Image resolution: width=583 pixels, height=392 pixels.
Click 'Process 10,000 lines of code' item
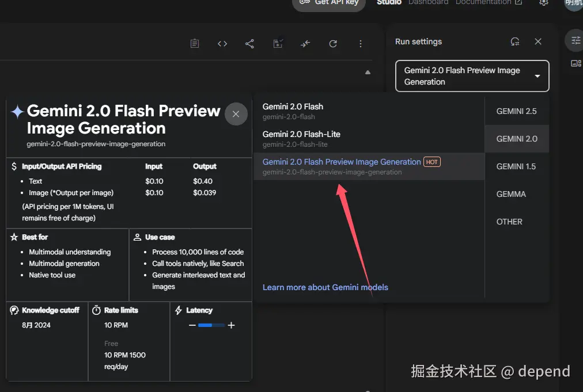click(198, 252)
